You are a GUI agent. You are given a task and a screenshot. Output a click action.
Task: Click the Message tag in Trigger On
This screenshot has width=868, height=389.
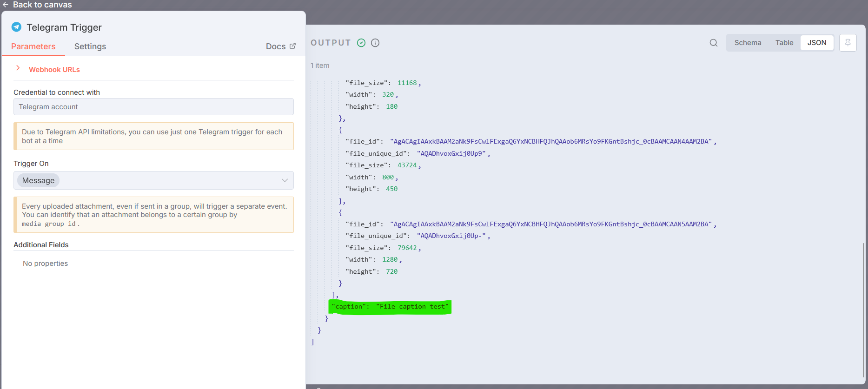tap(38, 180)
